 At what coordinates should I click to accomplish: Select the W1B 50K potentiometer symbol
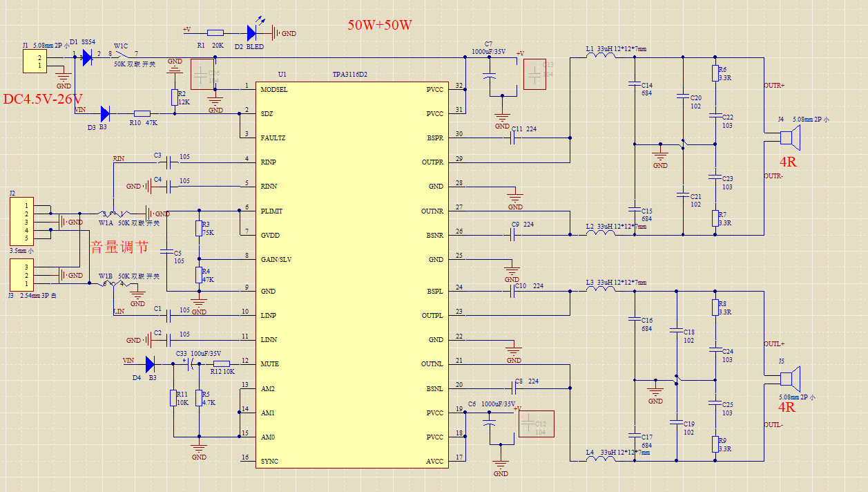point(113,283)
